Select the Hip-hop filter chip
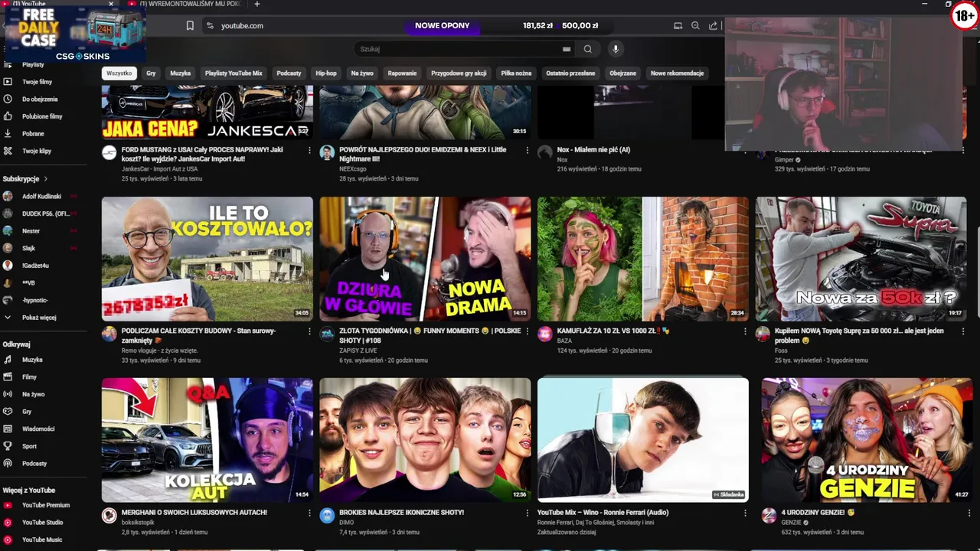The width and height of the screenshot is (980, 551). [x=326, y=73]
